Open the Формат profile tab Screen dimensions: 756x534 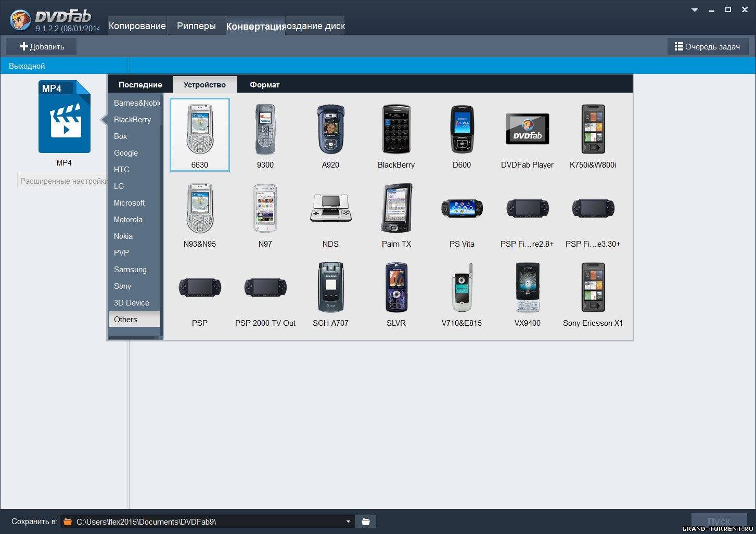tap(265, 84)
